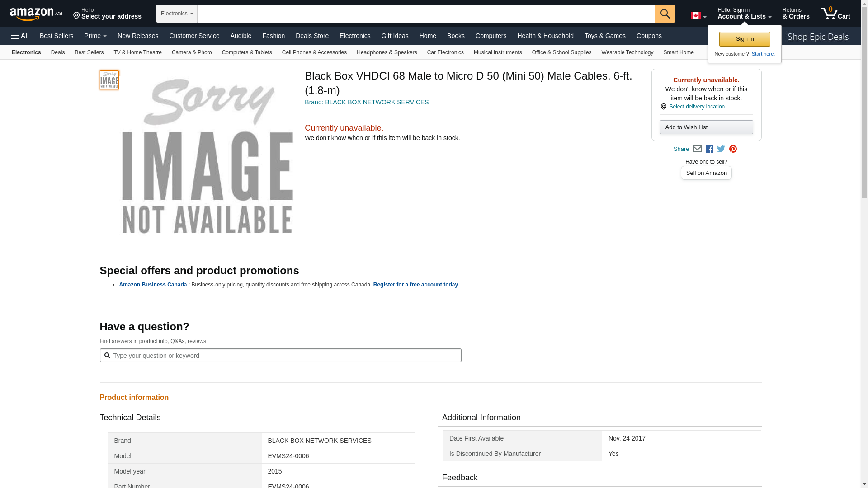Go to Amazon.ca home logo
The image size is (868, 488).
point(36,14)
